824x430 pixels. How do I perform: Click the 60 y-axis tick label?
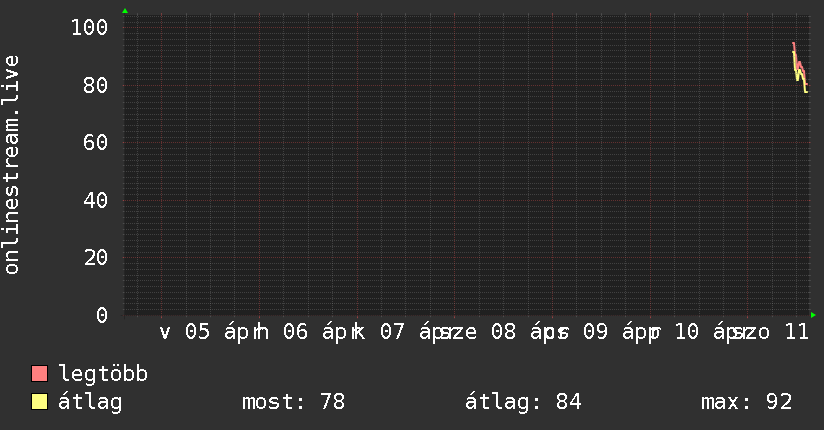(x=95, y=142)
